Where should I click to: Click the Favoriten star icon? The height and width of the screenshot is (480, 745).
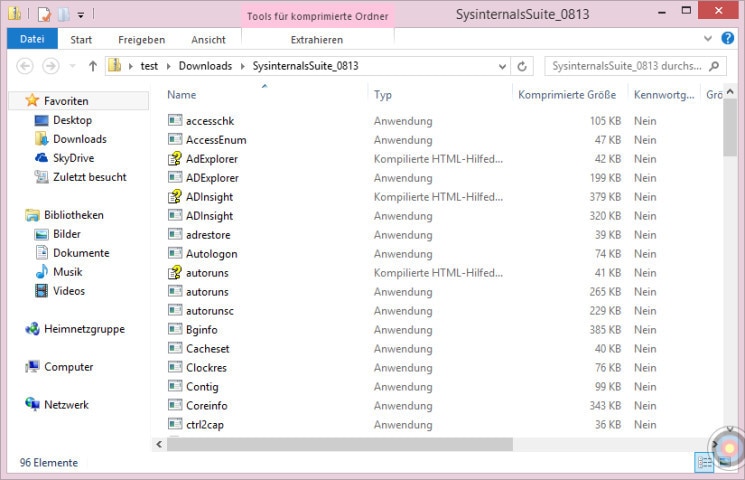click(x=32, y=100)
